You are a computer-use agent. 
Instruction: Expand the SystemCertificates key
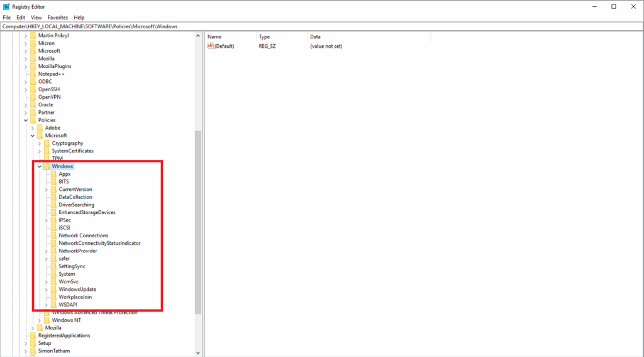(x=40, y=151)
